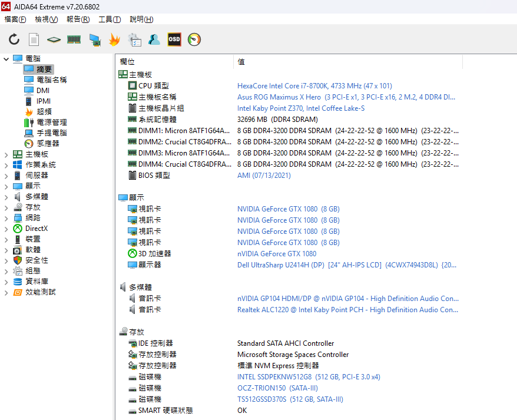The height and width of the screenshot is (420, 517).
Task: Click the network monitor toolbar icon
Action: point(94,39)
